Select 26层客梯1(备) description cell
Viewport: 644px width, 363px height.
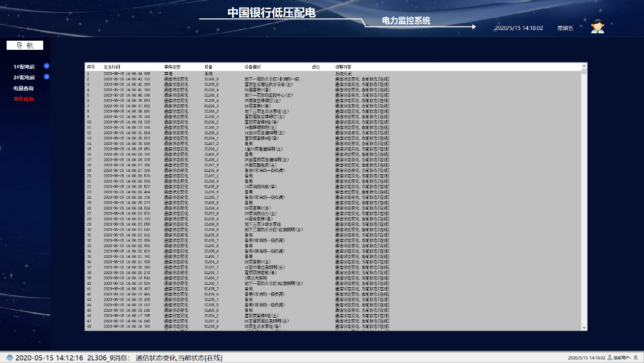[x=258, y=106]
